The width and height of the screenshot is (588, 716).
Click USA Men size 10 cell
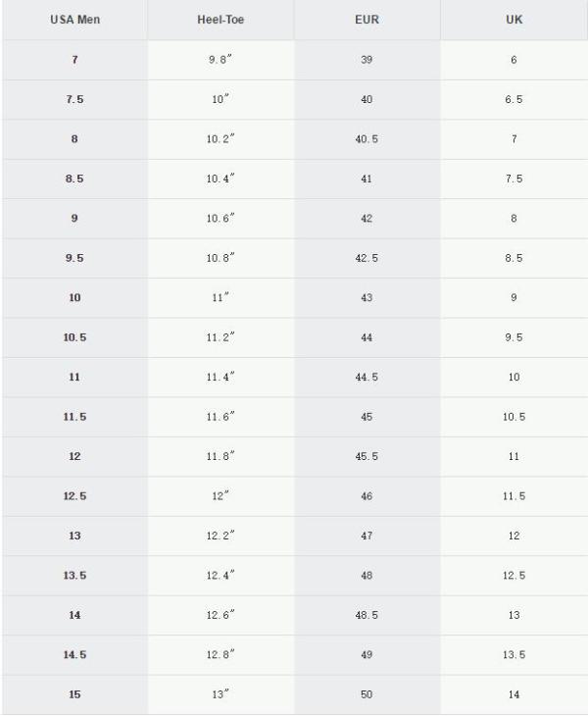[74, 297]
